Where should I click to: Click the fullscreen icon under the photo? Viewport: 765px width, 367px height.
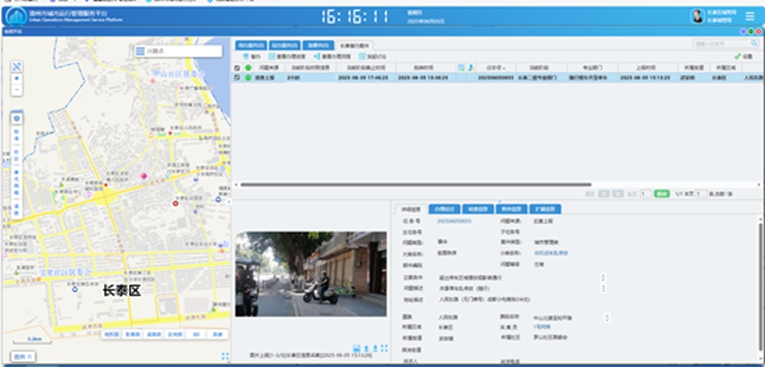coord(384,348)
